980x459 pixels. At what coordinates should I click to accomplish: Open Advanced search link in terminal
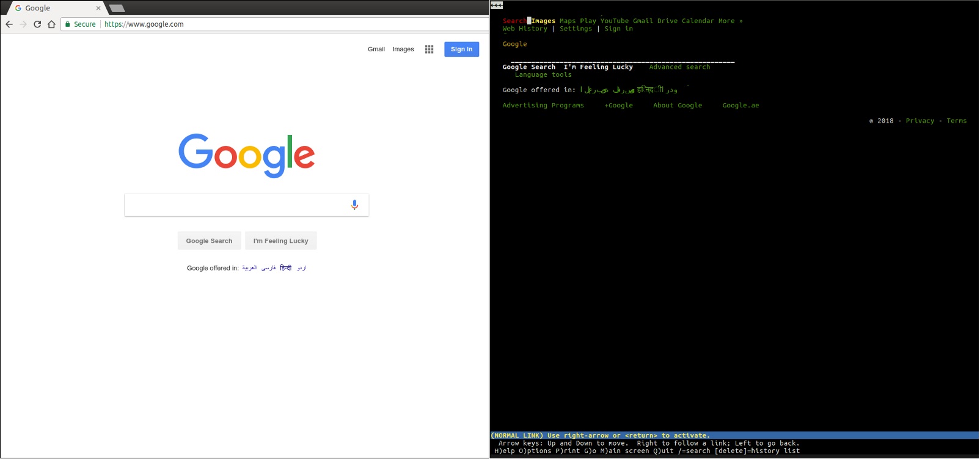(x=680, y=67)
